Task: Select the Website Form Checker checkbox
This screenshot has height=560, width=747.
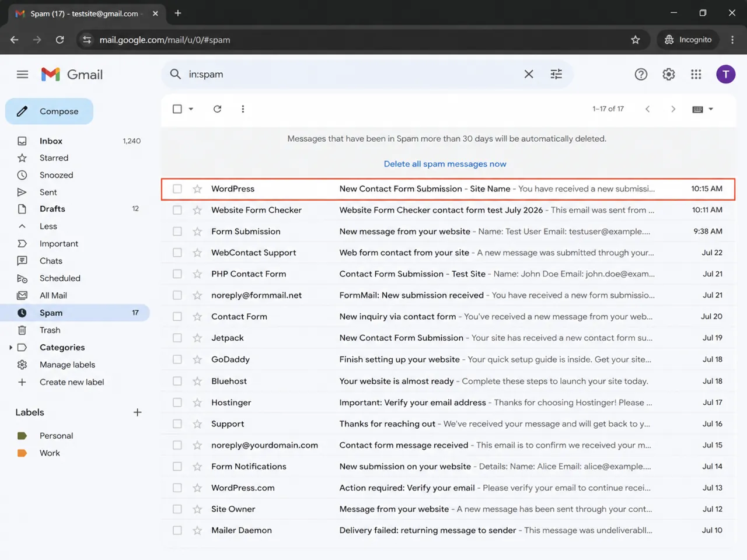Action: tap(177, 210)
